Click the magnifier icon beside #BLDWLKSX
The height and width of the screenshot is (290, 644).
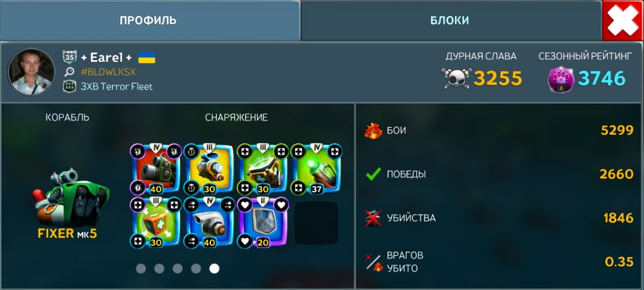coord(70,72)
